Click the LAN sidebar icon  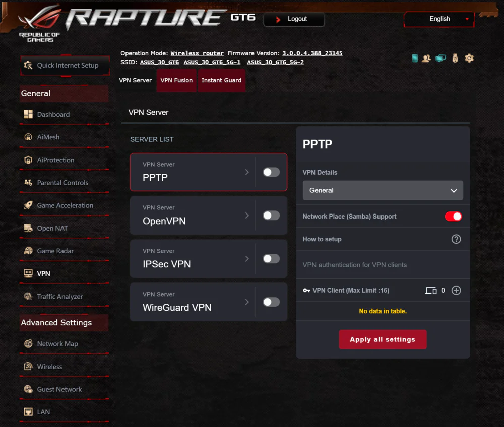(x=28, y=412)
